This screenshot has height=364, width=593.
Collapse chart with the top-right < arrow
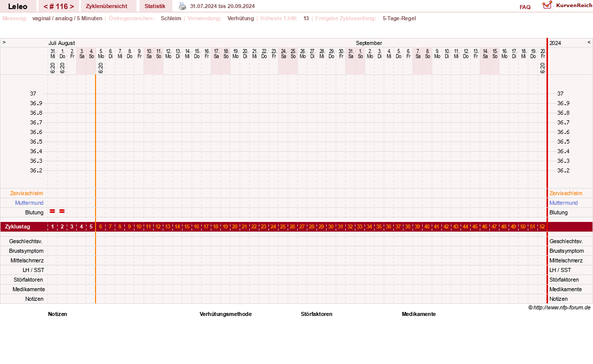tap(589, 42)
